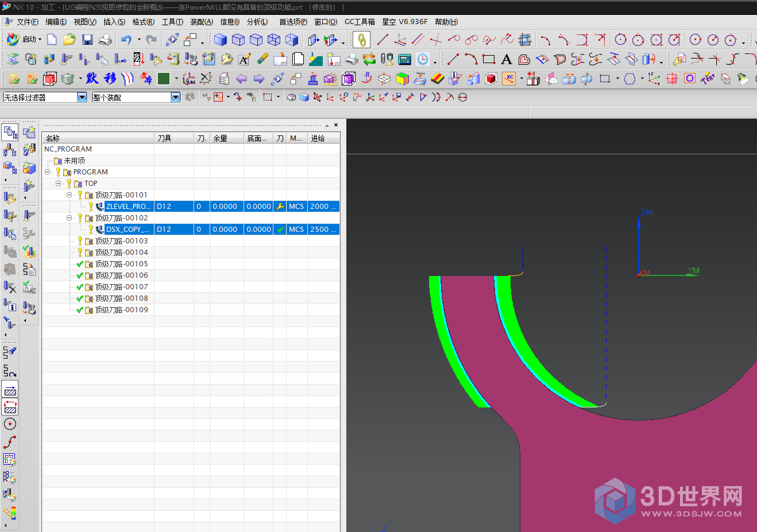Open the GC工具箱 menu
Screen dimensions: 757x532
(x=360, y=22)
